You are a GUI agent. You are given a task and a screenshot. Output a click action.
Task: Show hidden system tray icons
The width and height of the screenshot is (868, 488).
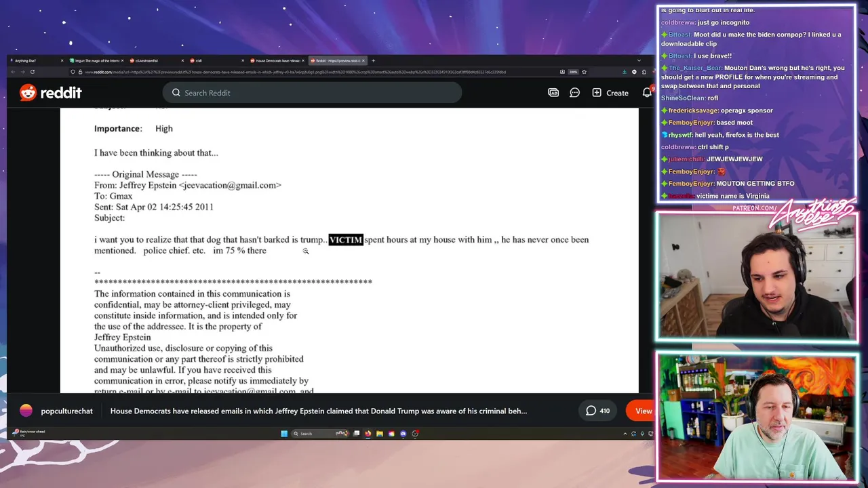(x=625, y=434)
